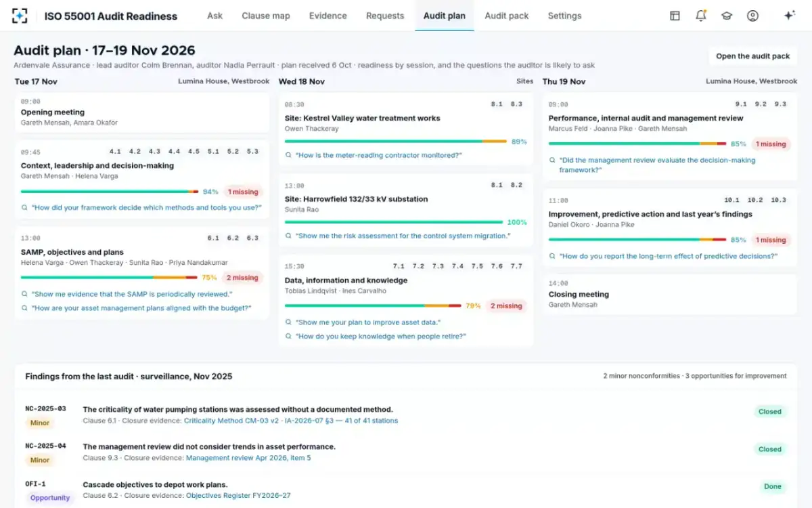Click the Harrowfield substation 100% progress bar
Screen dimensions: 812x508
pyautogui.click(x=394, y=222)
